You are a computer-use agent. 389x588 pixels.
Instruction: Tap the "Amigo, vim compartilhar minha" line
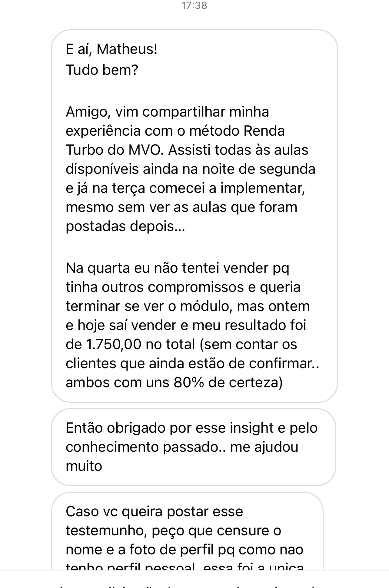pos(167,112)
